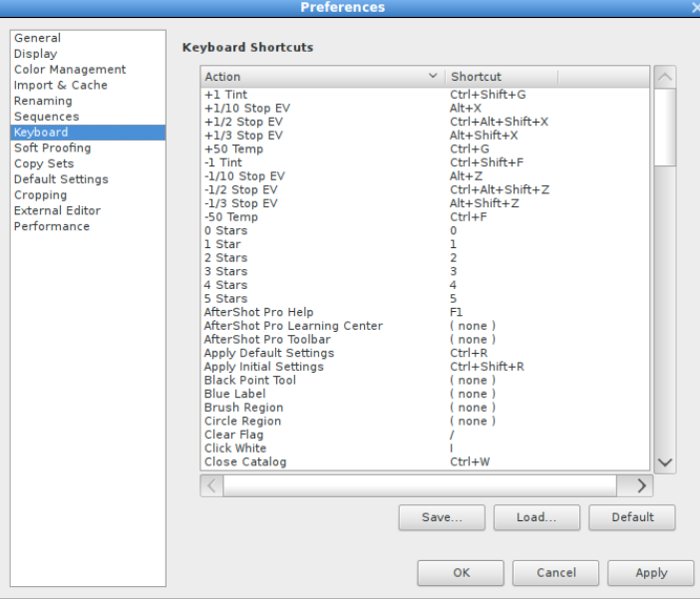700x599 pixels.
Task: Save keyboard shortcuts with Save... button
Action: pyautogui.click(x=442, y=517)
